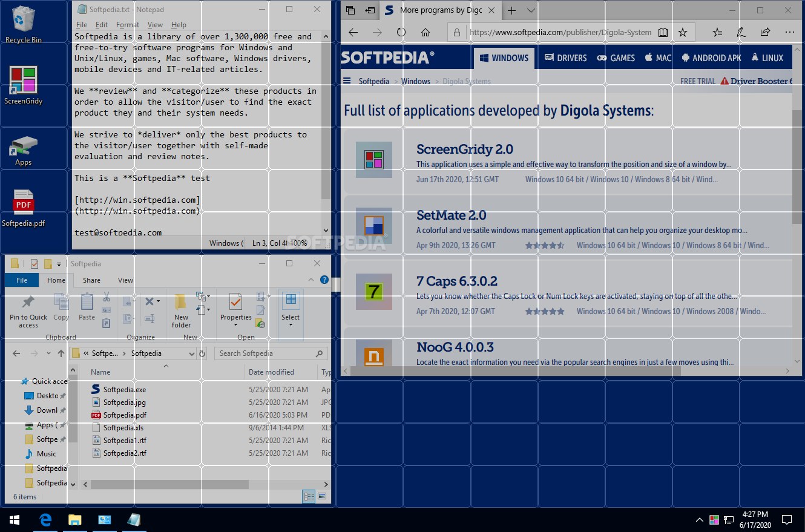
Task: Click the Cut scissors icon in Explorer
Action: pos(107,297)
